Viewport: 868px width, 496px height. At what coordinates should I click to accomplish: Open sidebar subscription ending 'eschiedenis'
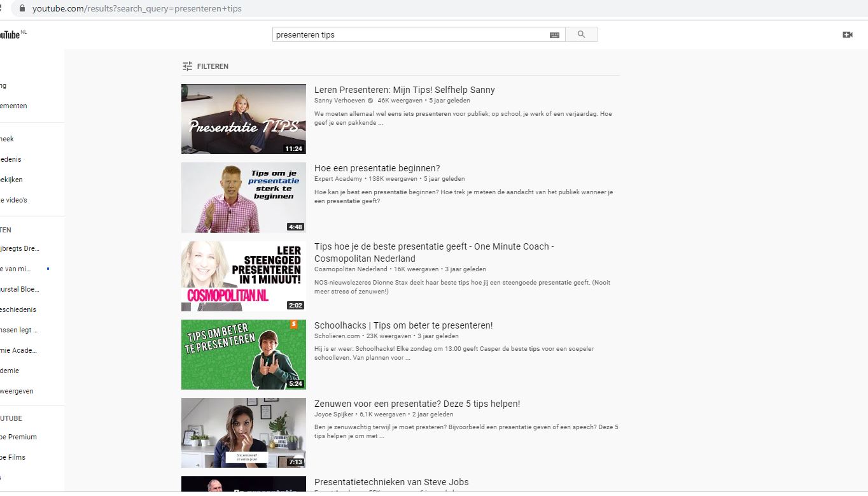pyautogui.click(x=18, y=309)
